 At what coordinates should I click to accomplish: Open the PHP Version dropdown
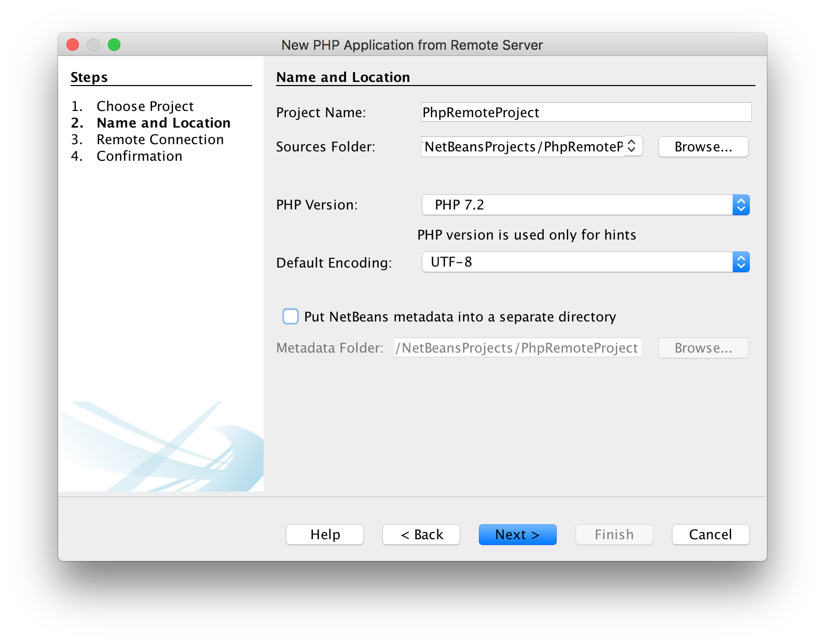pos(586,205)
